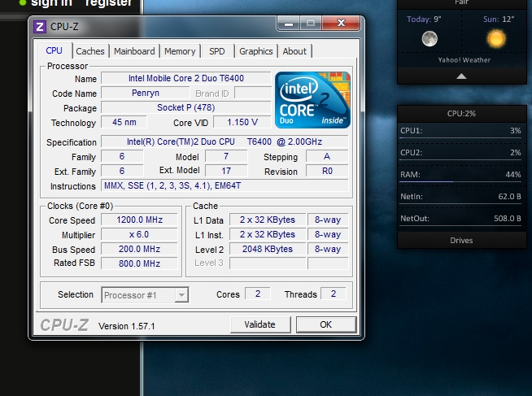Close the CPU-Z window
Viewport: 532px width, 396px height.
(x=341, y=23)
